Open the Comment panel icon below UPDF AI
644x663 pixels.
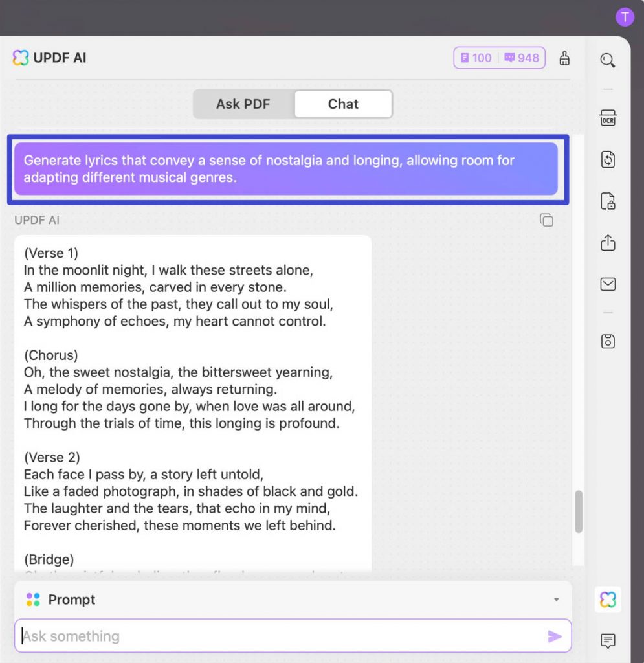tap(607, 642)
